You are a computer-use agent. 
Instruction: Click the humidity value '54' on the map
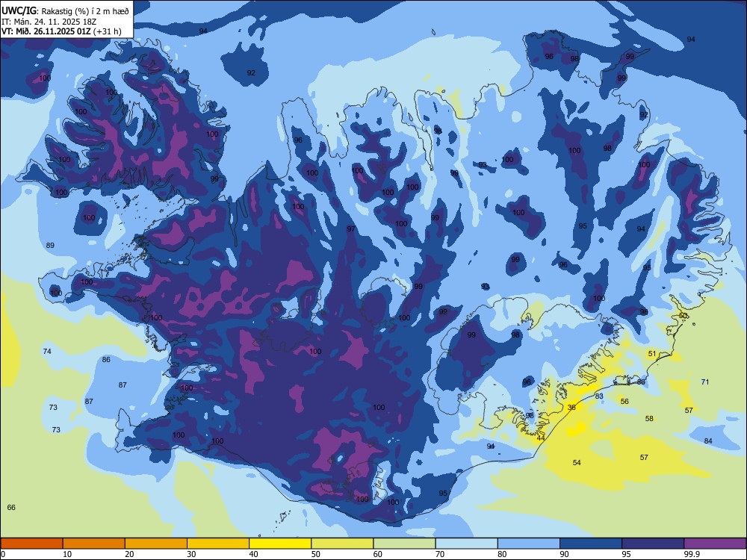point(577,463)
